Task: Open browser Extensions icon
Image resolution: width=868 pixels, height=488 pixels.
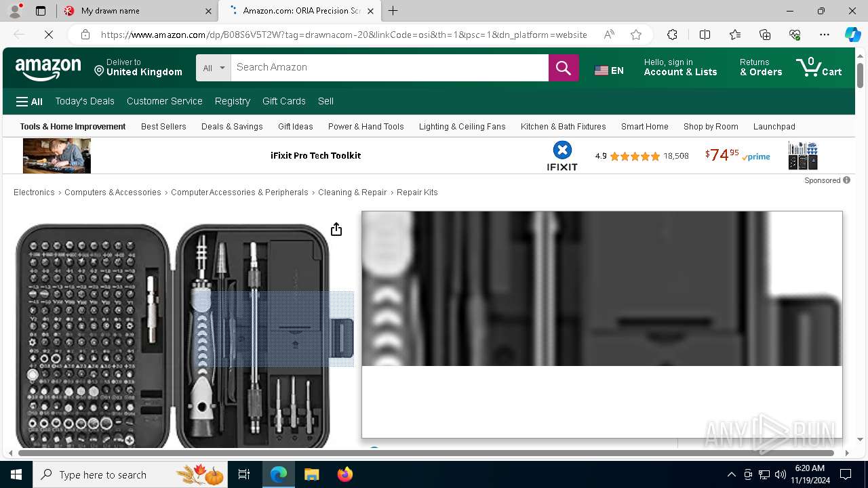Action: tap(672, 35)
